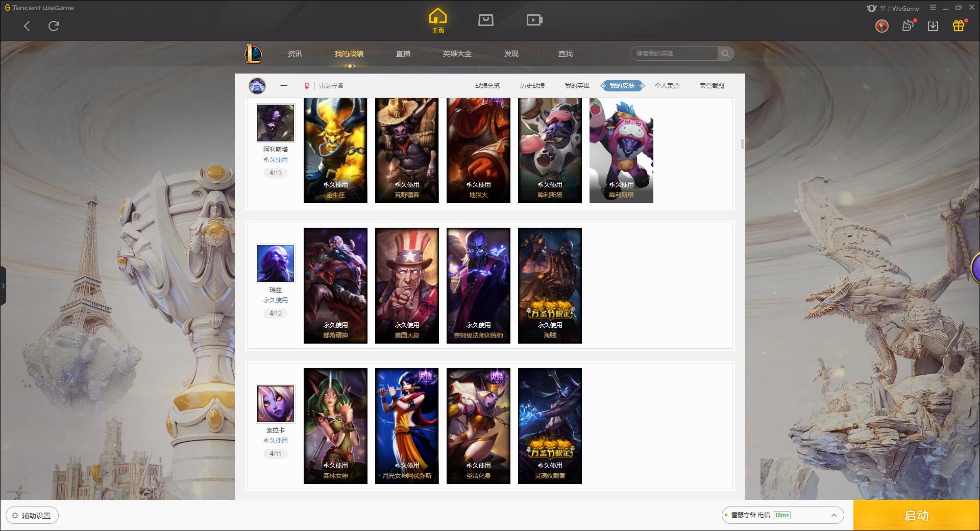Open the 我的战绩 tab
Image resolution: width=980 pixels, height=531 pixels.
pos(349,54)
